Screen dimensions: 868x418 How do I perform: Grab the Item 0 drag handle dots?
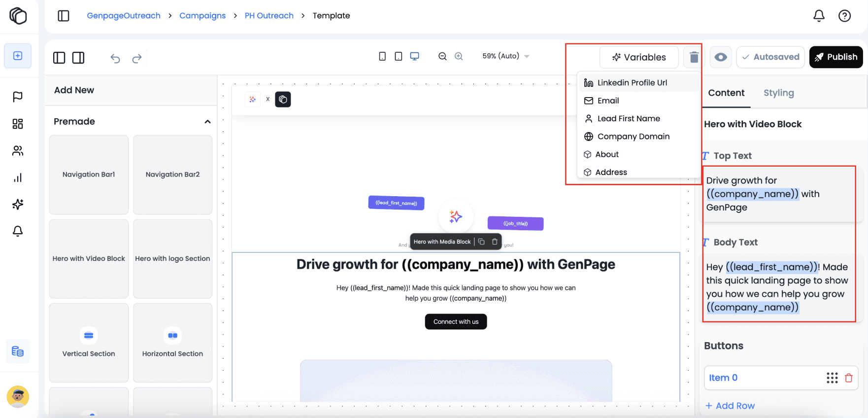832,378
